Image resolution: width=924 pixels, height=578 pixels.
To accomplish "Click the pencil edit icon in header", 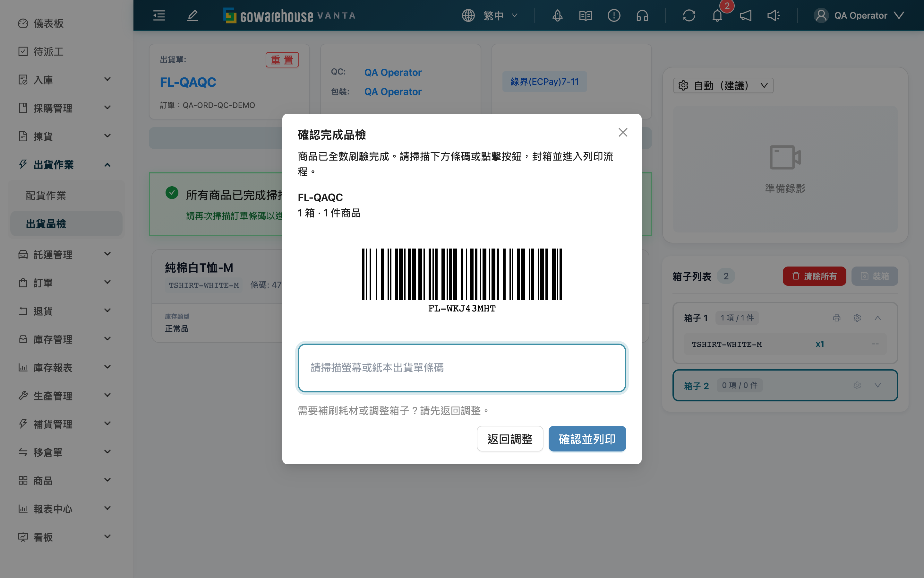I will click(x=193, y=16).
